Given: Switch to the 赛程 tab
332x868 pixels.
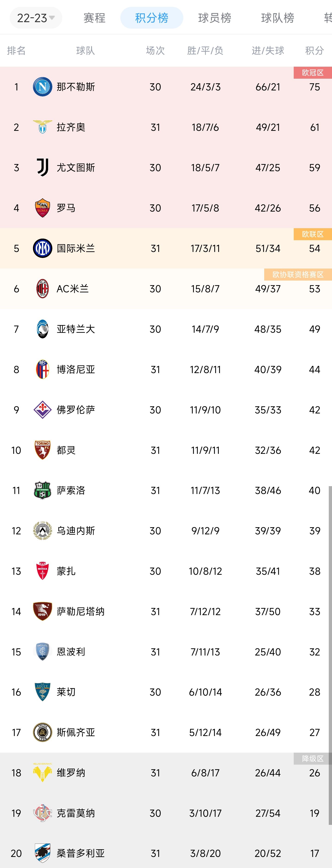Looking at the screenshot, I should 95,18.
